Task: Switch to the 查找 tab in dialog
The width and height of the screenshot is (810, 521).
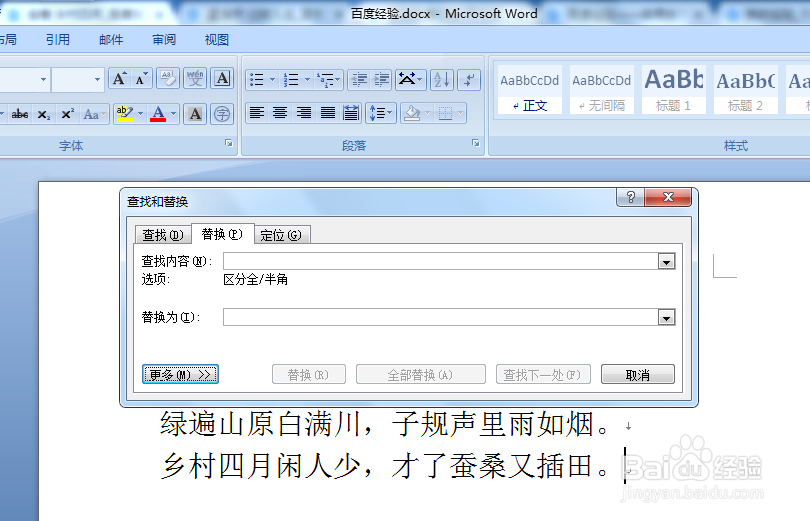Action: [163, 235]
